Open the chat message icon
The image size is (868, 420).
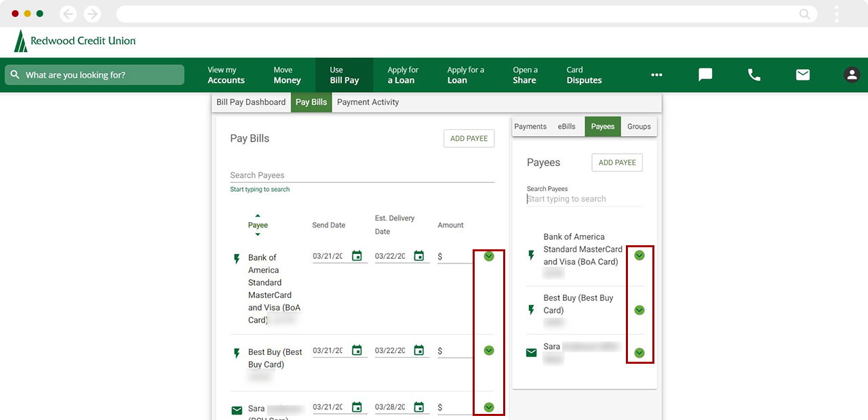coord(705,75)
